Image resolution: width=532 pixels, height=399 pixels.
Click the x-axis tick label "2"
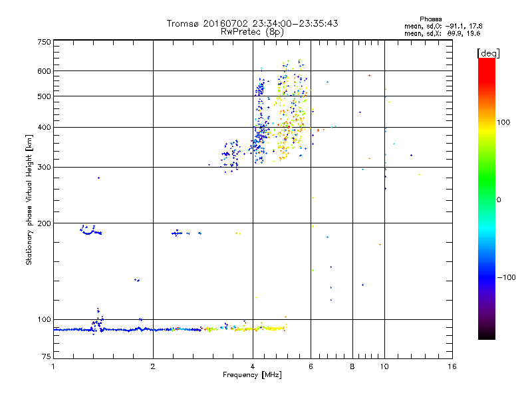(x=153, y=366)
